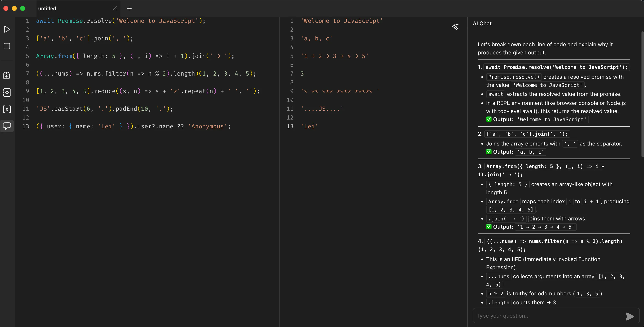This screenshot has height=327, width=644.
Task: Click the green fullscreen window button
Action: (x=22, y=9)
